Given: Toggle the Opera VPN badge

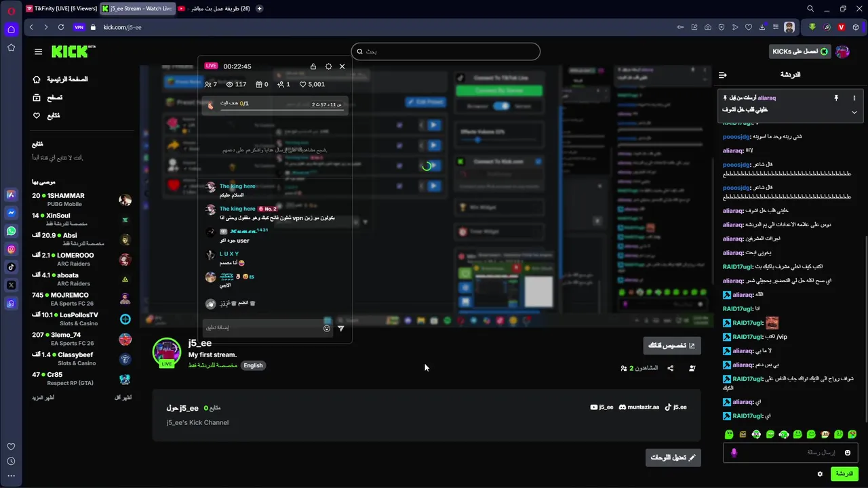Looking at the screenshot, I should tap(79, 27).
